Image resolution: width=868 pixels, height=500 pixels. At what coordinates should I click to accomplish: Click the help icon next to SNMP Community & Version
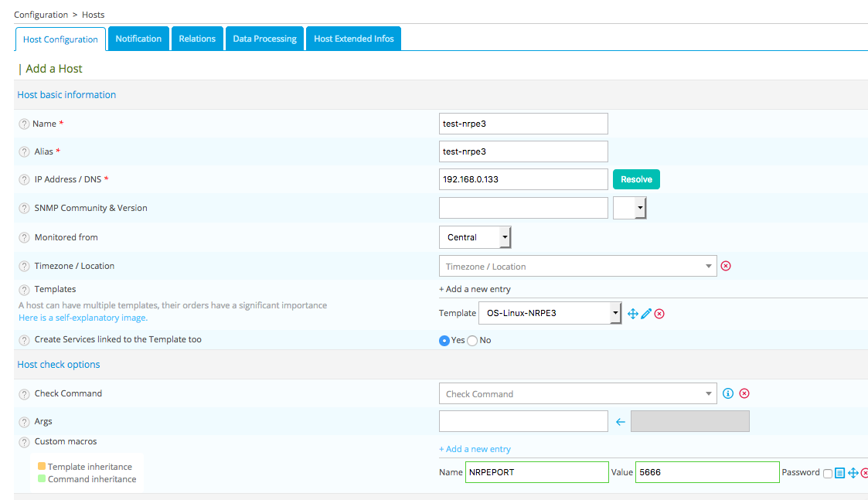coord(24,208)
